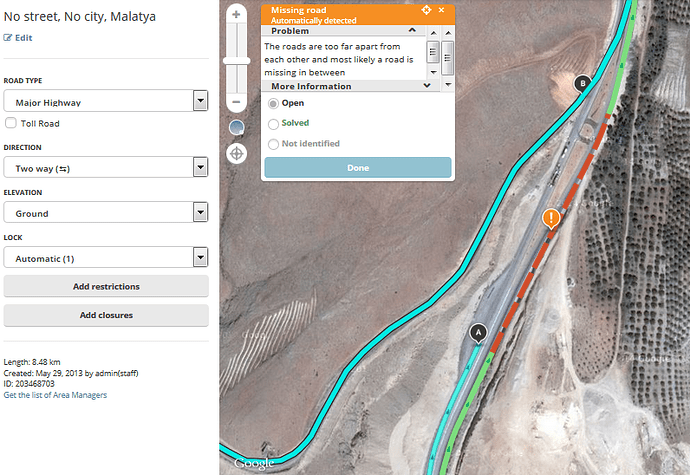Open the Road Type dropdown
The image size is (690, 475).
click(x=105, y=101)
